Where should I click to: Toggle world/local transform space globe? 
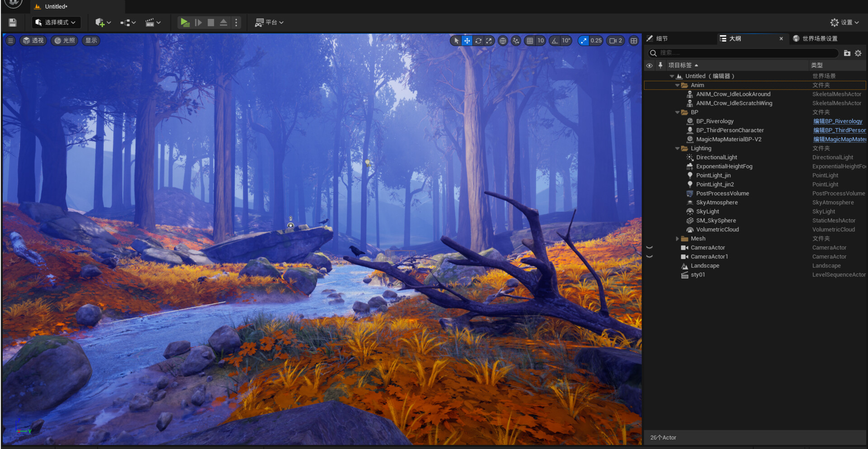[503, 41]
